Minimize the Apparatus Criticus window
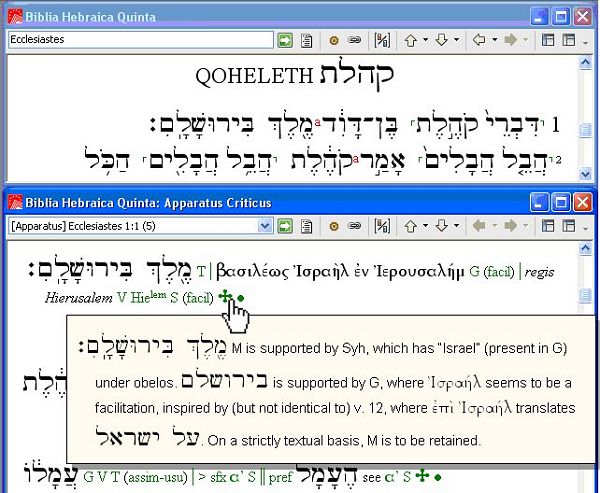This screenshot has width=600, height=493. (539, 202)
